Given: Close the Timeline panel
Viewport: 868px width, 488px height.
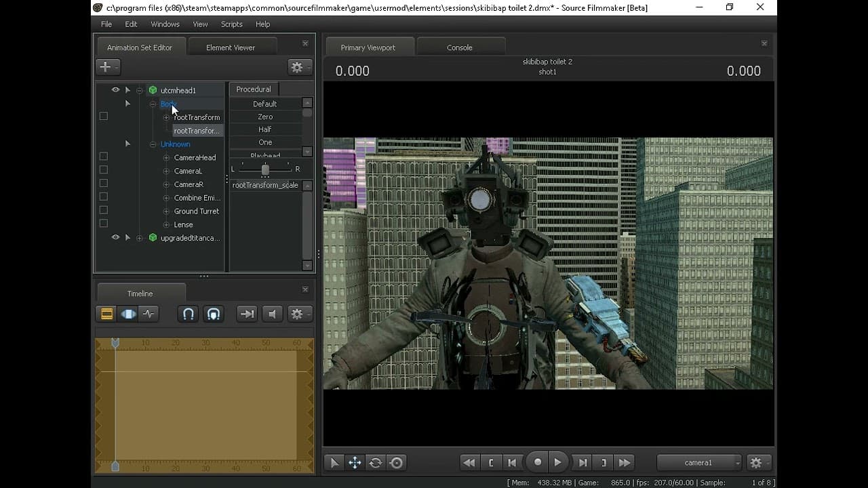Looking at the screenshot, I should (305, 289).
